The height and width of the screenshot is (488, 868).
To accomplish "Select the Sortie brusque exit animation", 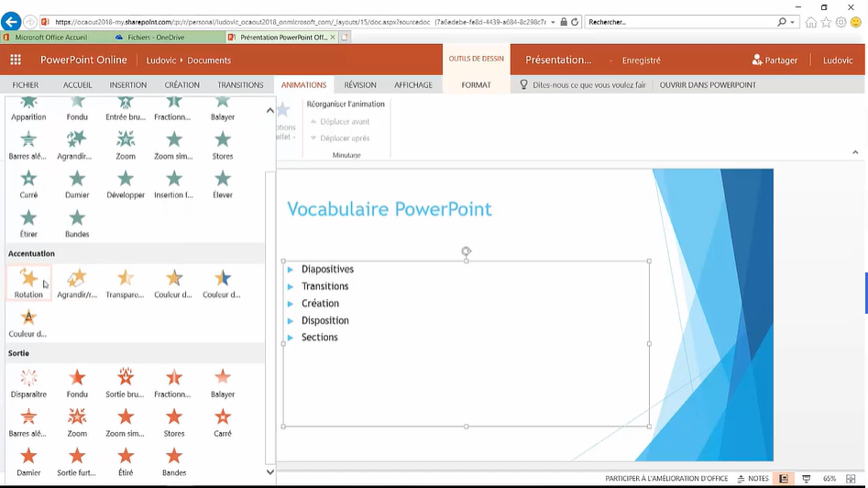I will pos(126,383).
